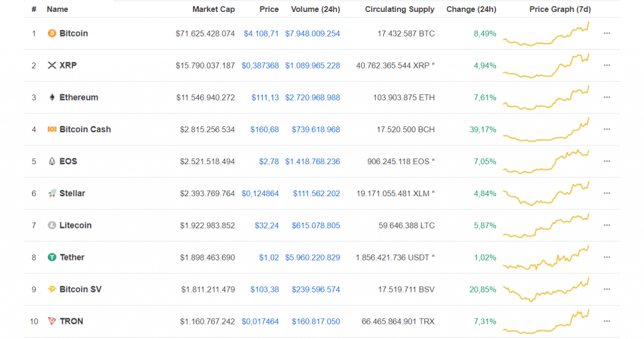Open the Bitcoin SV name link
644x339 pixels.
(x=80, y=289)
